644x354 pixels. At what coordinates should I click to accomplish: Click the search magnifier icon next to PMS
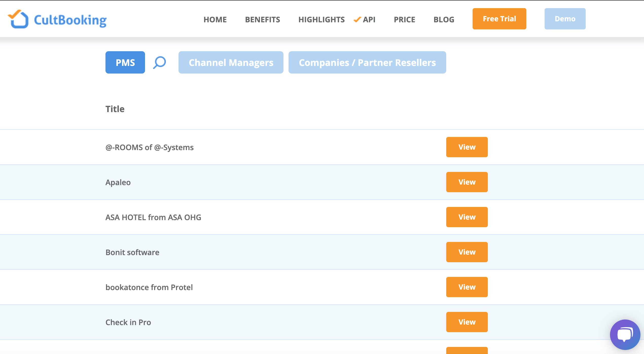click(x=159, y=62)
